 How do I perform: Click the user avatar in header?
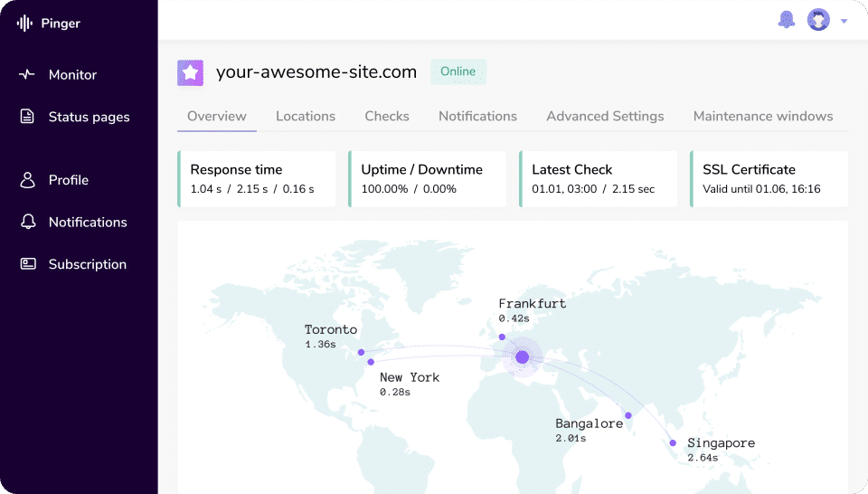[818, 20]
